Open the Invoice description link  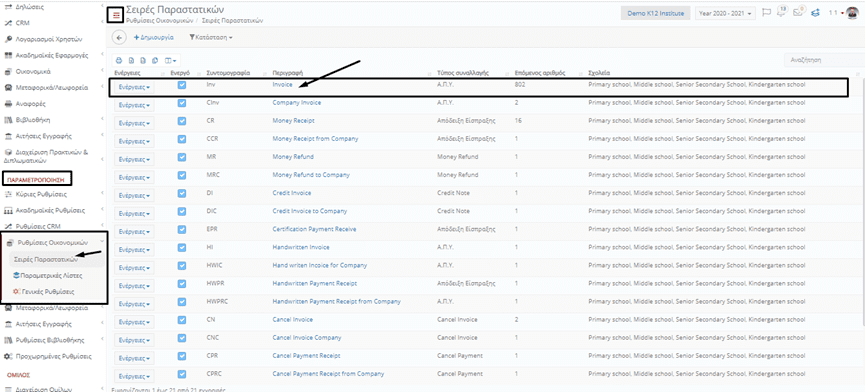pos(282,85)
